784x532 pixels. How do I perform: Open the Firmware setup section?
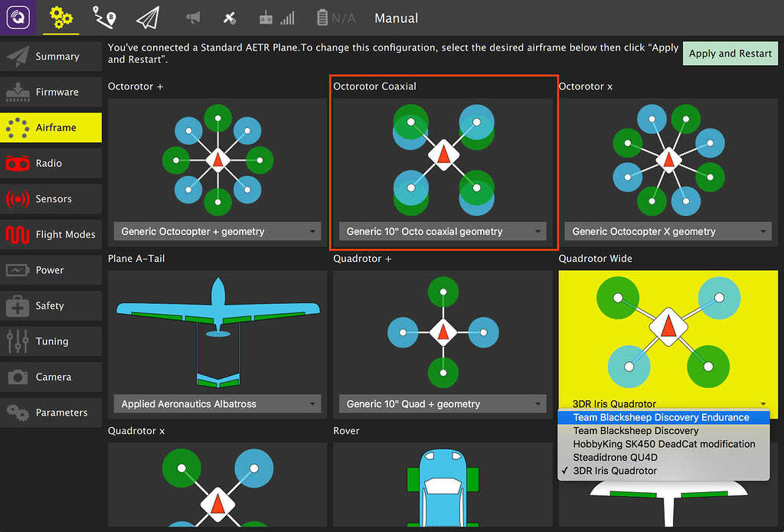[x=51, y=91]
